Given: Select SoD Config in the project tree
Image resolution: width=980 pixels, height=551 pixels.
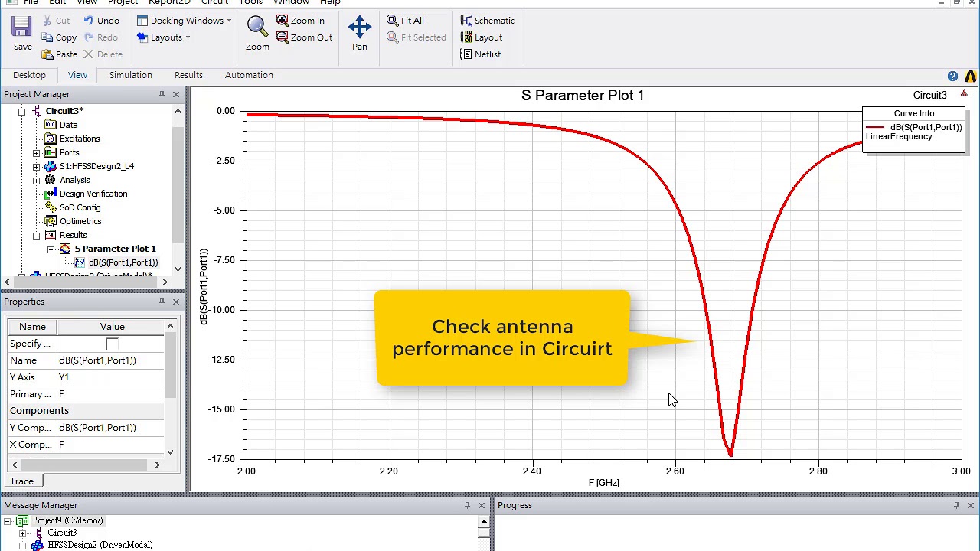Looking at the screenshot, I should point(80,207).
